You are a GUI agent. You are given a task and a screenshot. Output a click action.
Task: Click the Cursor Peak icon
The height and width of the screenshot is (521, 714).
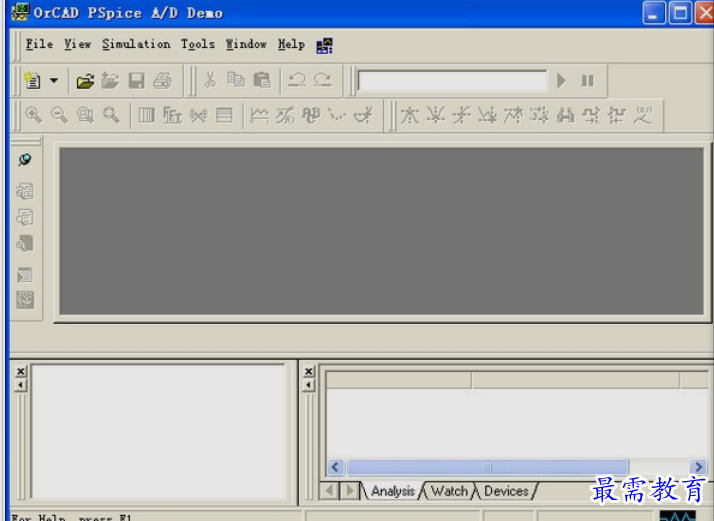(x=409, y=115)
